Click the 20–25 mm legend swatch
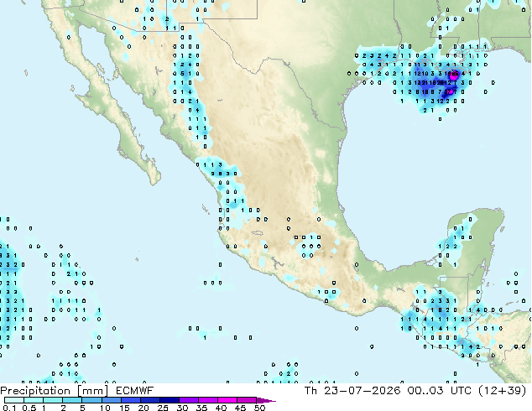The image size is (532, 411). (150, 400)
